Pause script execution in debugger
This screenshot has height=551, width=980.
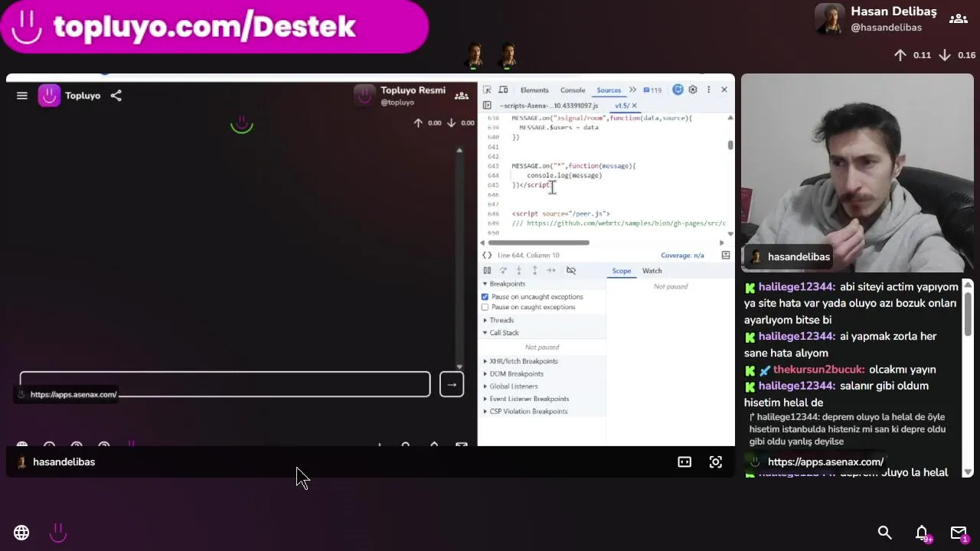pyautogui.click(x=487, y=270)
